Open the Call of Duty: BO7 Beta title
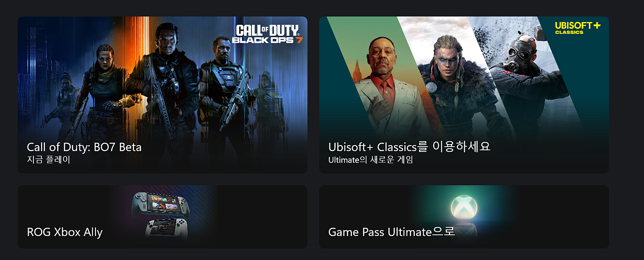The image size is (644, 260). point(84,147)
